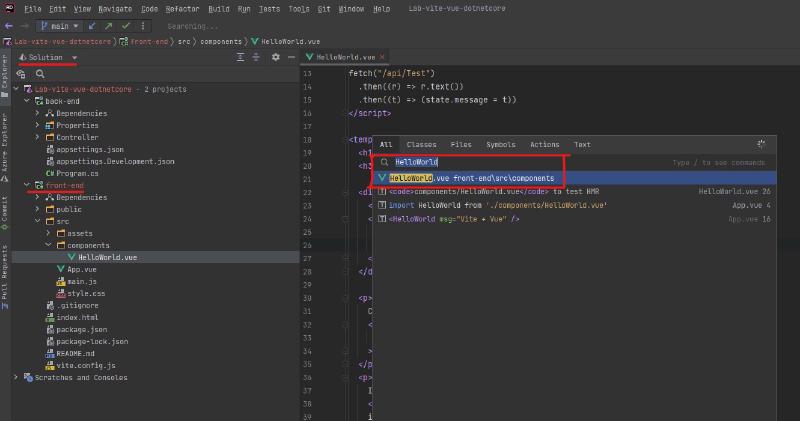Expand Scratches and Consoles node
Viewport: 800px width, 421px height.
coord(17,378)
